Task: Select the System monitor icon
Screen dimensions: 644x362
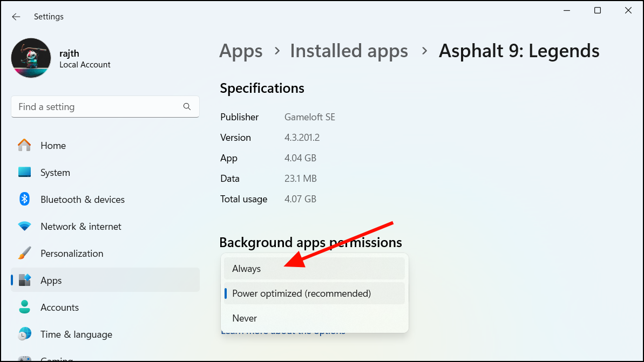Action: (x=24, y=173)
